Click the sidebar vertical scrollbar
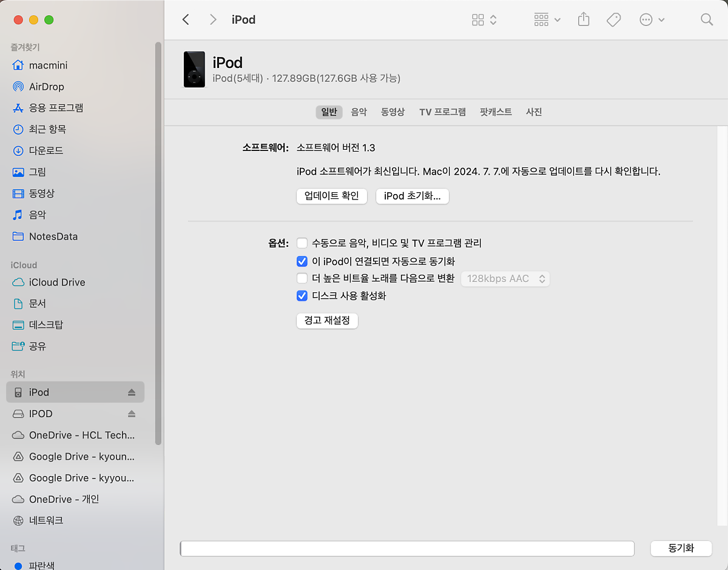728x570 pixels. click(158, 243)
